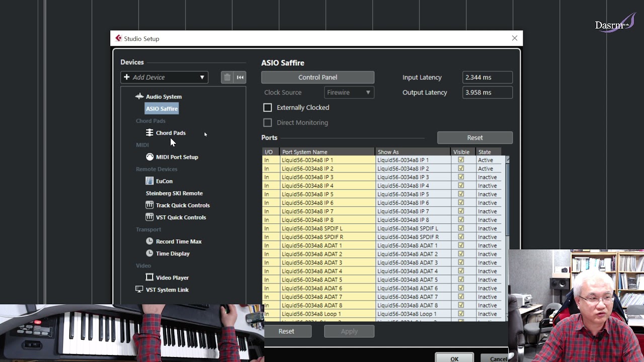The width and height of the screenshot is (644, 362).
Task: Click the Record Time Max clock icon
Action: point(149,241)
